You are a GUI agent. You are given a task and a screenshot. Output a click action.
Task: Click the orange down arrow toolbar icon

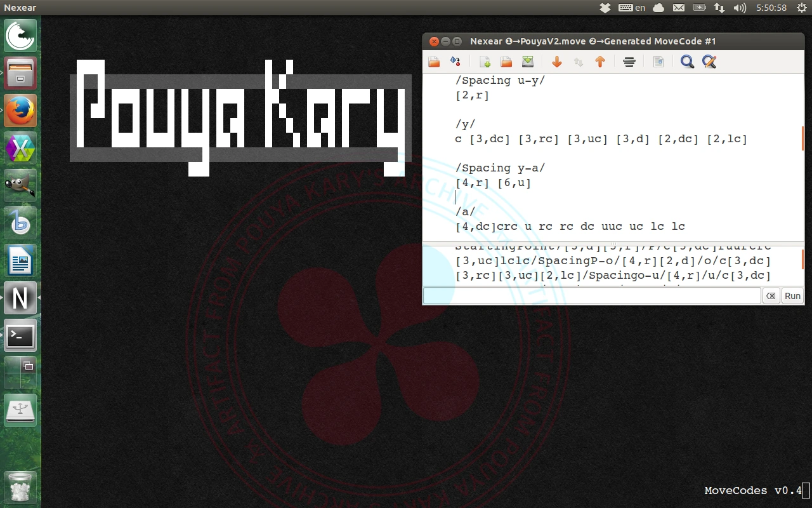pos(557,62)
